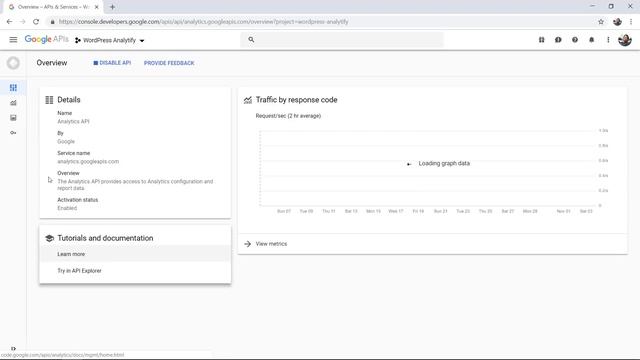This screenshot has width=640, height=360.
Task: Click the Traffic chart icon
Action: (x=248, y=100)
